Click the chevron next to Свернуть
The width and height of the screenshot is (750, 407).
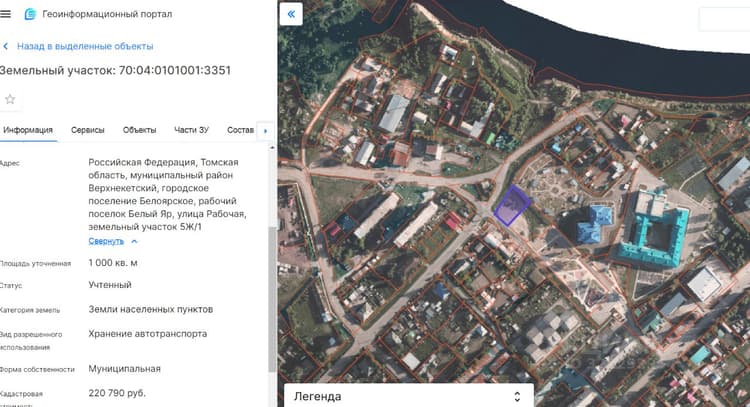pos(134,241)
